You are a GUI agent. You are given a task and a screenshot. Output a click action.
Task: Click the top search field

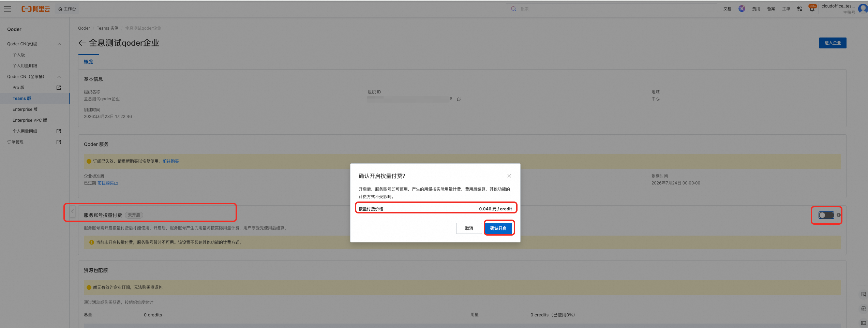[611, 9]
